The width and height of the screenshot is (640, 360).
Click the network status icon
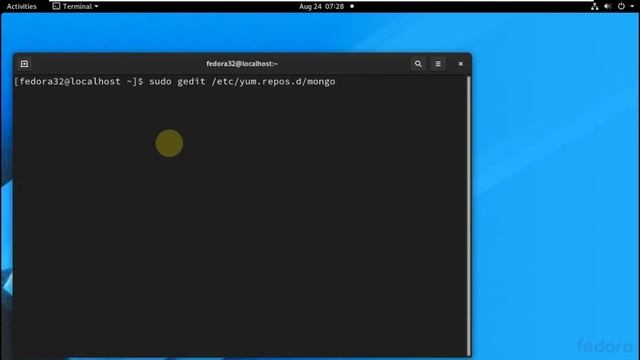coord(594,6)
